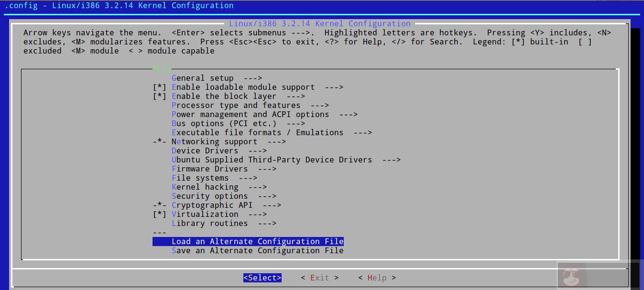Select Load an Alternate Configuration File
This screenshot has width=644, height=290.
coord(257,242)
